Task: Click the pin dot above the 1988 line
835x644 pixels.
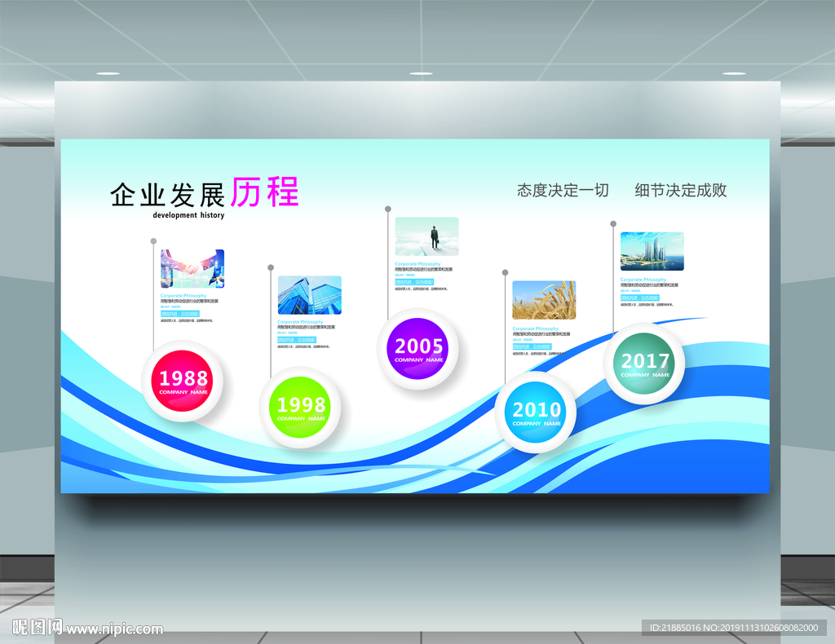Action: [153, 241]
